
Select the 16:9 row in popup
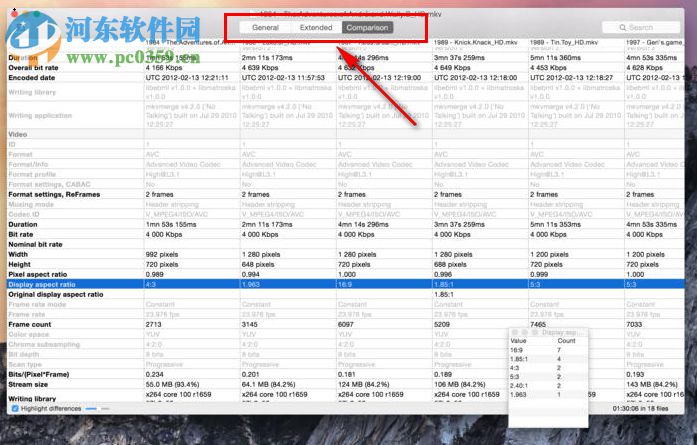[x=548, y=350]
